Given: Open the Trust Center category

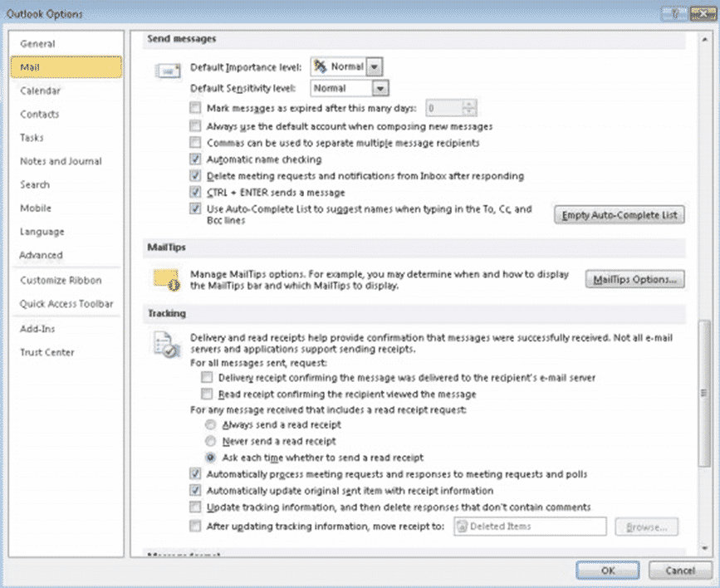Looking at the screenshot, I should coord(66,352).
